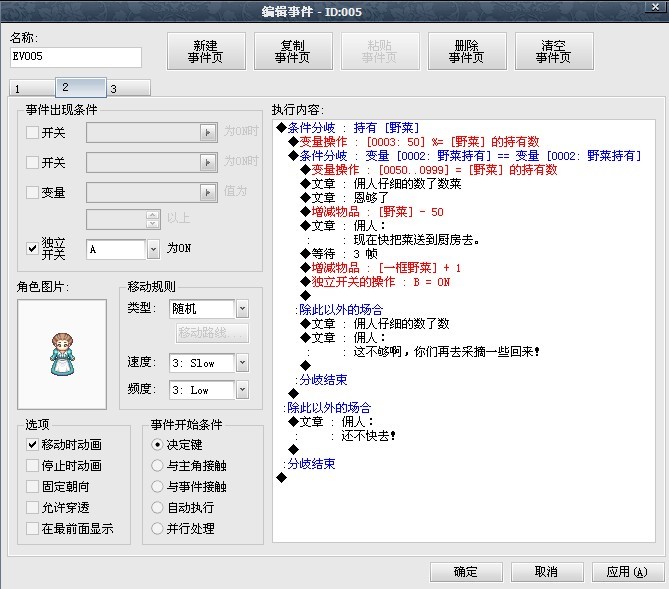Select the 与事件接触 trigger option
Viewport: 669px width, 589px height.
pyautogui.click(x=157, y=486)
